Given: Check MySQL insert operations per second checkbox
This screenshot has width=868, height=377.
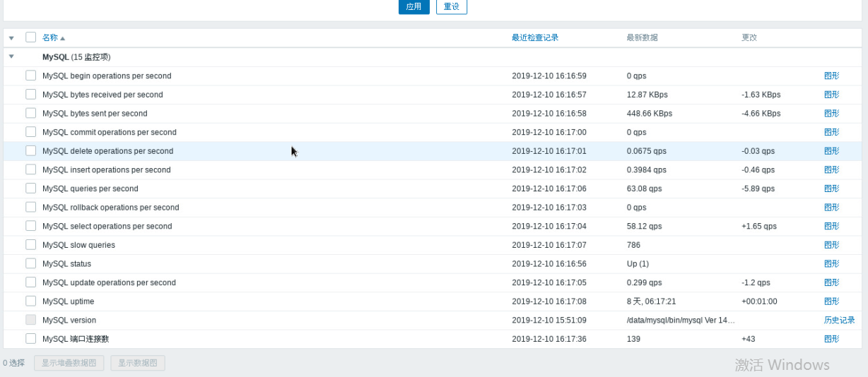Looking at the screenshot, I should (x=30, y=169).
